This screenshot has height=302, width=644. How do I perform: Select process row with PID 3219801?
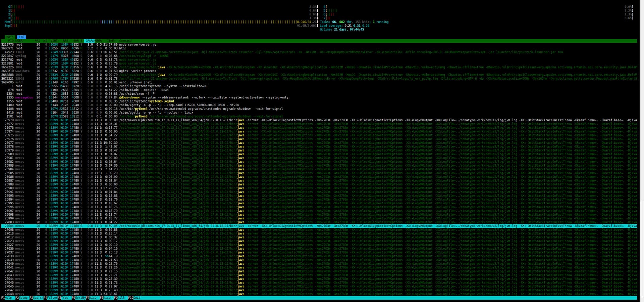pyautogui.click(x=319, y=63)
